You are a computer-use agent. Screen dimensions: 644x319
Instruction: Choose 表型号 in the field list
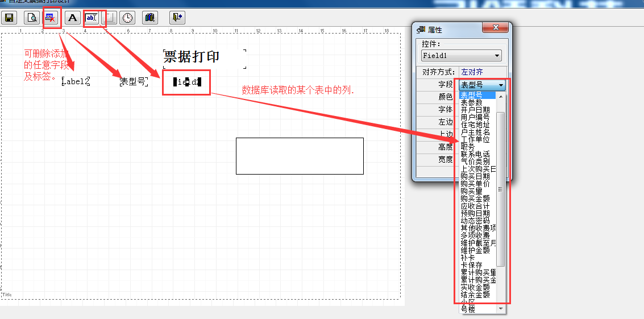[477, 96]
